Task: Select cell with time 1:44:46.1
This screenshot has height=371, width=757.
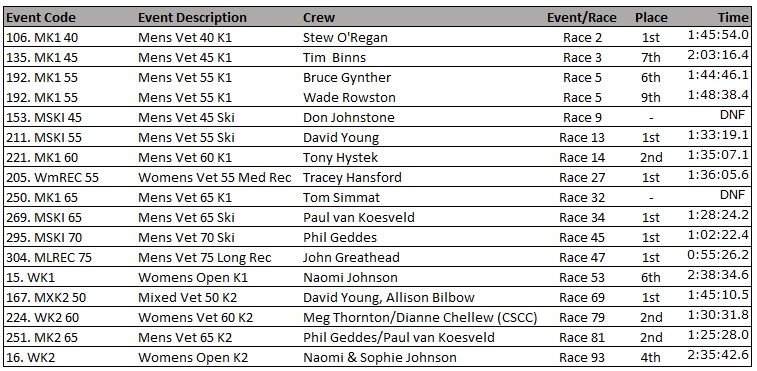Action: (x=718, y=75)
